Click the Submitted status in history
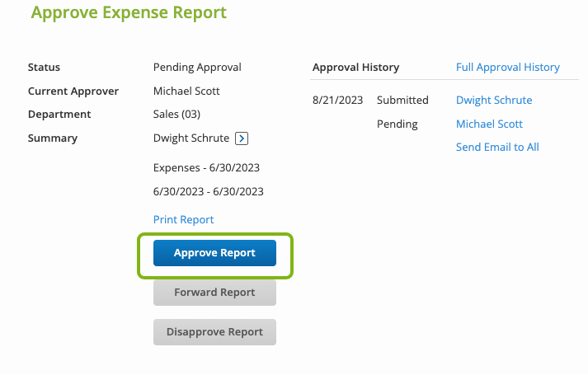Viewport: 588px width, 375px height. (402, 100)
